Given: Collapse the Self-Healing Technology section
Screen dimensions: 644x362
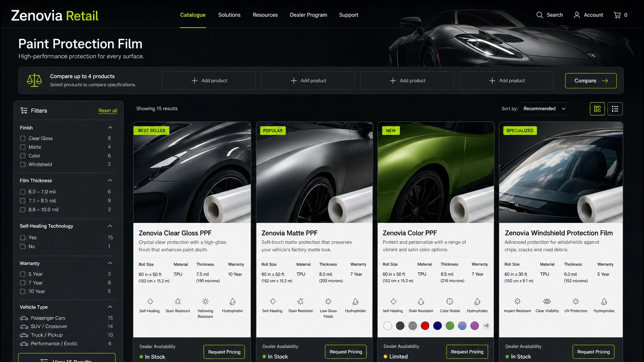Looking at the screenshot, I should [x=110, y=226].
